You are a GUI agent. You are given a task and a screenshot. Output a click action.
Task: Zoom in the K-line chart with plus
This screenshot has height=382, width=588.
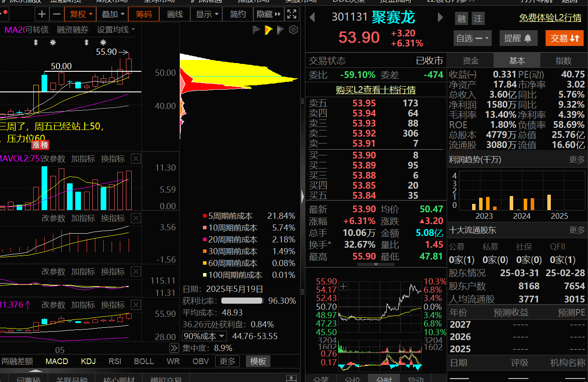(42, 14)
